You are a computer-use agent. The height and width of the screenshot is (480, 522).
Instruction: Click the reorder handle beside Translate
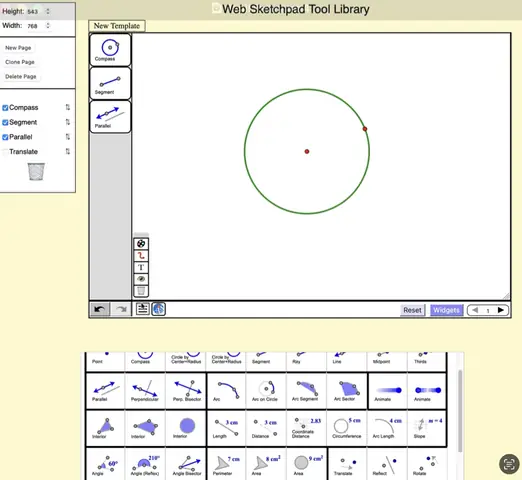click(x=68, y=151)
